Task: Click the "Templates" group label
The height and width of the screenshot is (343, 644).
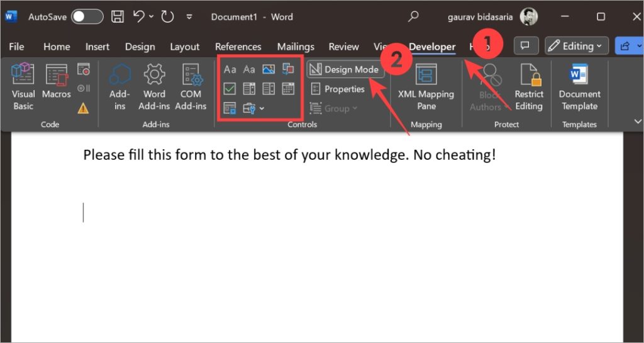Action: pyautogui.click(x=579, y=124)
